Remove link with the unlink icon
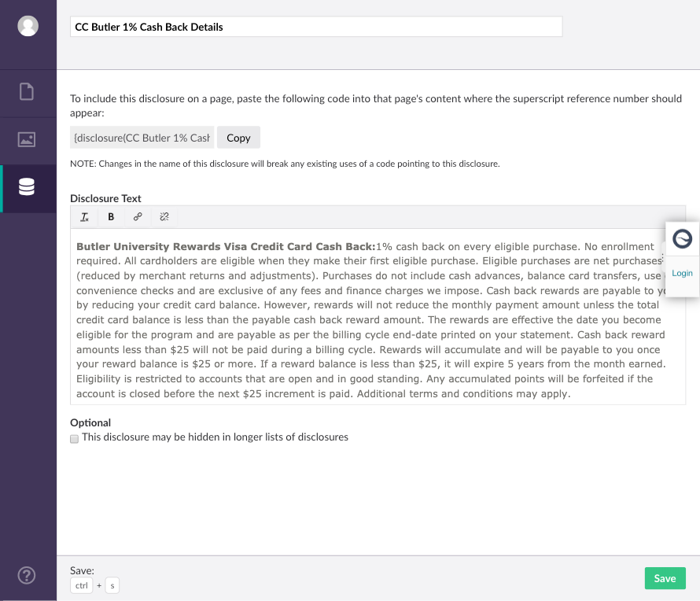Image resolution: width=700 pixels, height=601 pixels. pos(164,217)
